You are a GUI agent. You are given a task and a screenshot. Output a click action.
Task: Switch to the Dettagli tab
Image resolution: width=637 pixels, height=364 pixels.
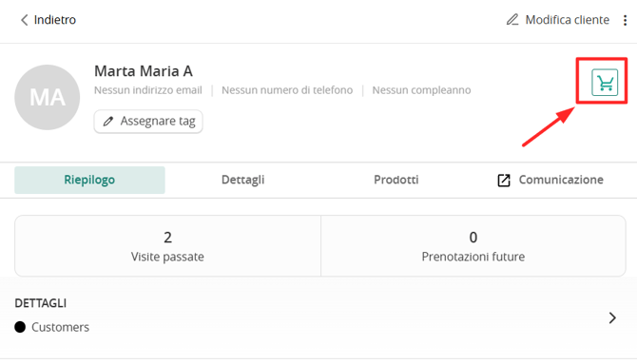[x=243, y=180]
